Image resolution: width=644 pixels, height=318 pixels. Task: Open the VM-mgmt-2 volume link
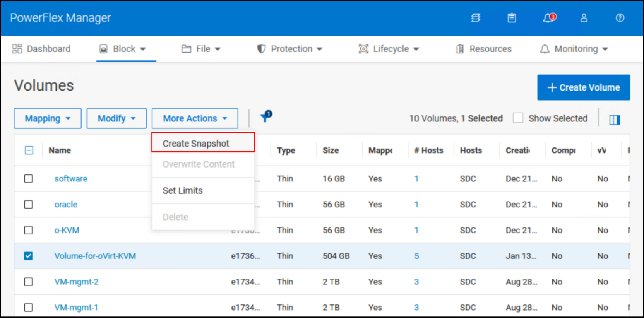point(76,282)
